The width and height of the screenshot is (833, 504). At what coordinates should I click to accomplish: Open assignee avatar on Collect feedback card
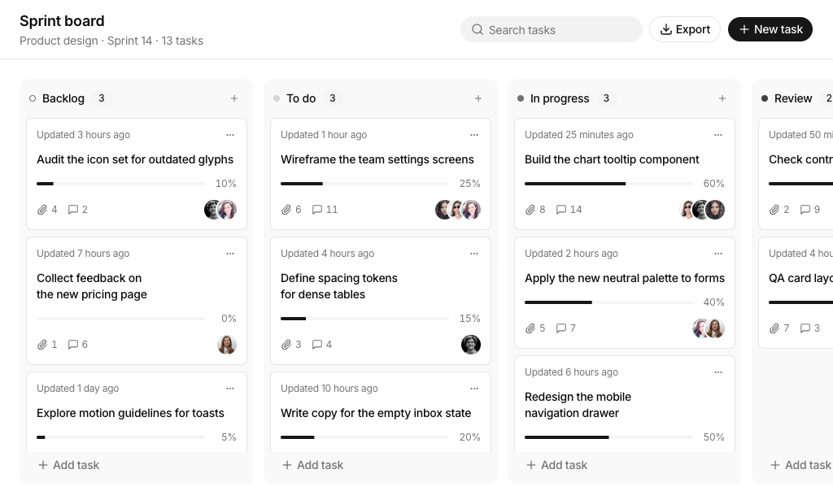click(227, 345)
